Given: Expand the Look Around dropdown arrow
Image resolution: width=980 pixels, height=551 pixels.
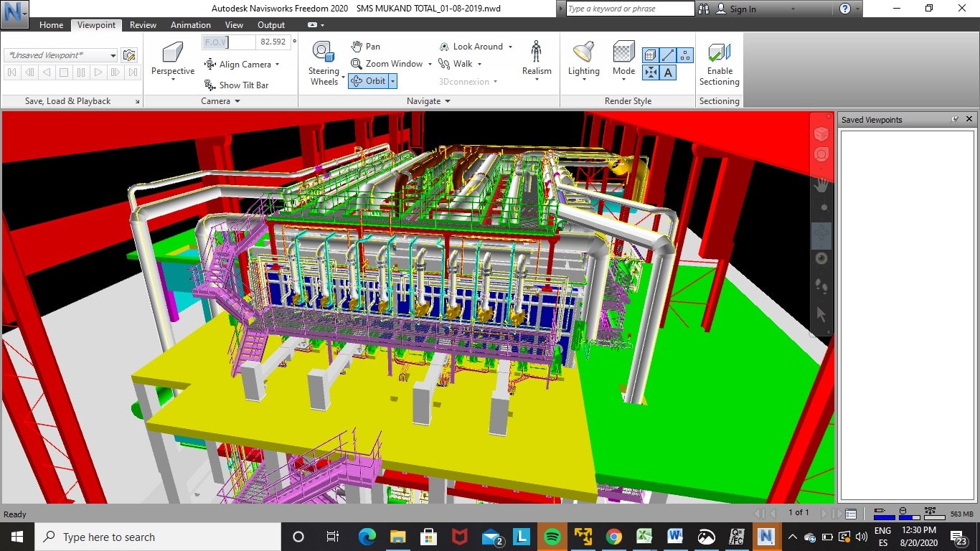Looking at the screenshot, I should [x=510, y=47].
